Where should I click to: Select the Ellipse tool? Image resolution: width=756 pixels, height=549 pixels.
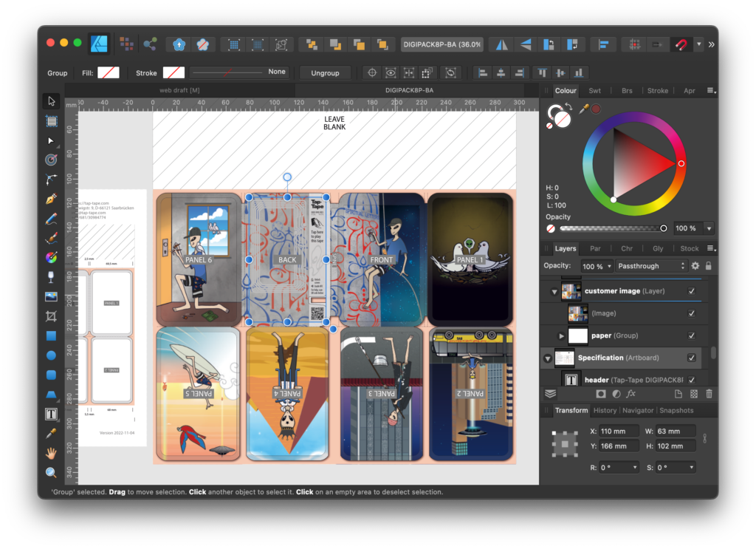[x=51, y=355]
